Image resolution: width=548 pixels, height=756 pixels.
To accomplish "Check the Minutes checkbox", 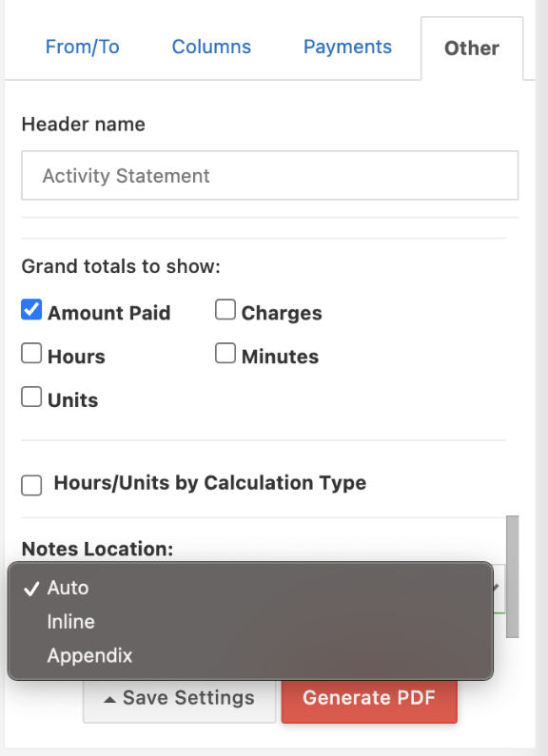I will pos(225,353).
